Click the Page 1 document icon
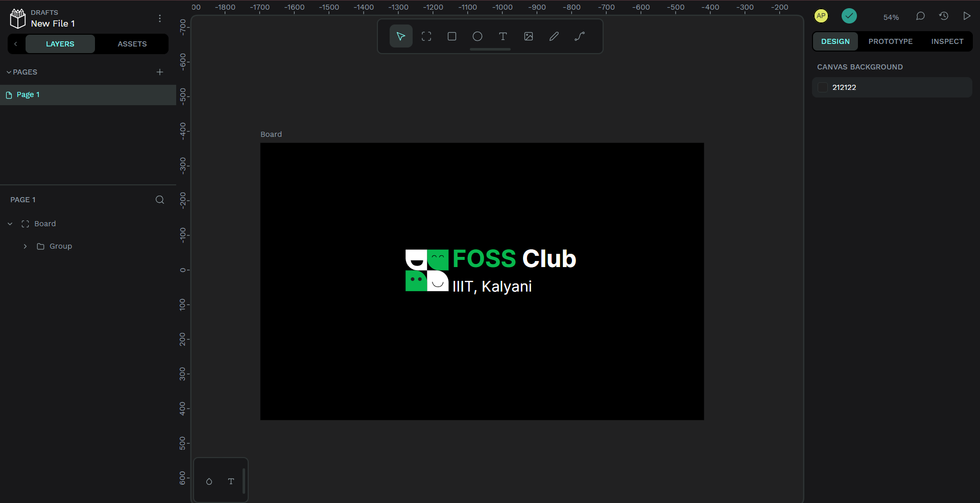This screenshot has width=980, height=503. (9, 95)
